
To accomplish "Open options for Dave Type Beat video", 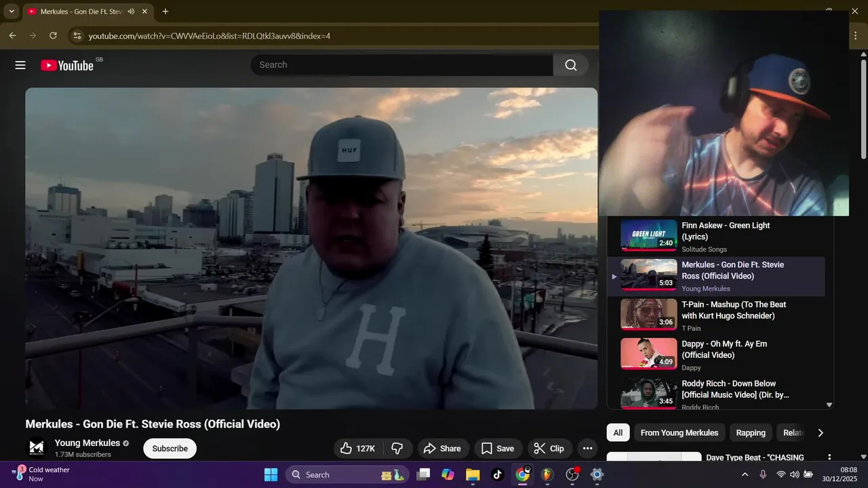I will [829, 457].
